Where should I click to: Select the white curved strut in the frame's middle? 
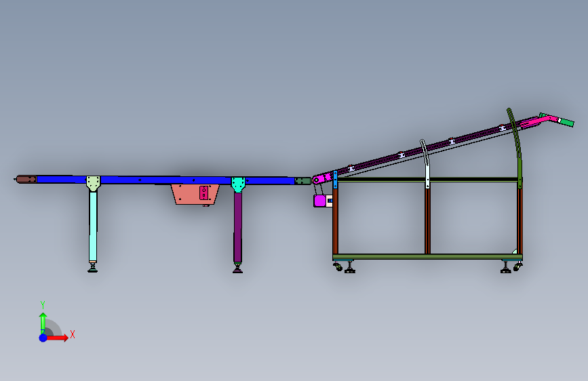tap(426, 163)
